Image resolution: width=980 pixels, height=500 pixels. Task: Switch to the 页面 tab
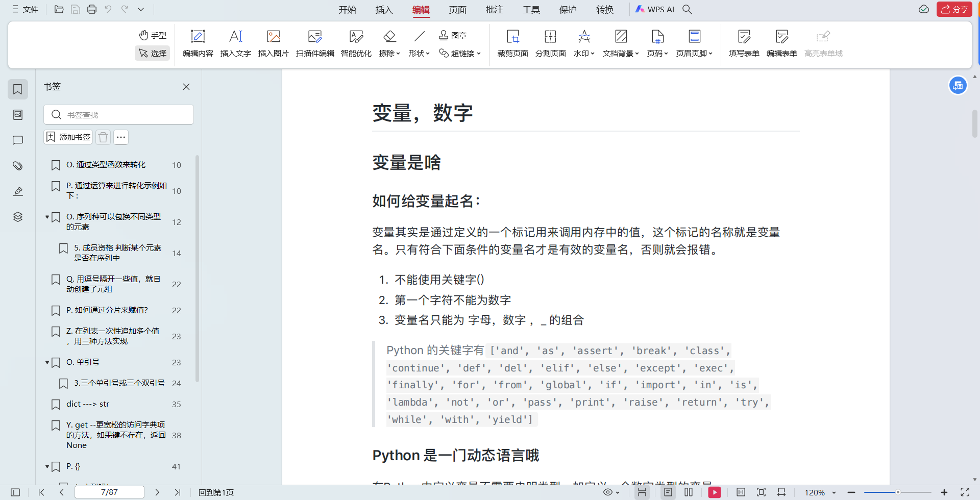pos(458,10)
